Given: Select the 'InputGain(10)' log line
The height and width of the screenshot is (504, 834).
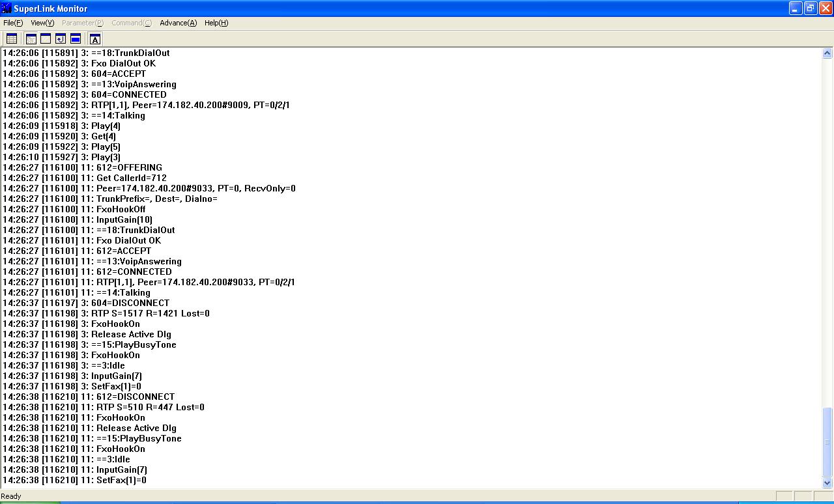Looking at the screenshot, I should [x=78, y=219].
